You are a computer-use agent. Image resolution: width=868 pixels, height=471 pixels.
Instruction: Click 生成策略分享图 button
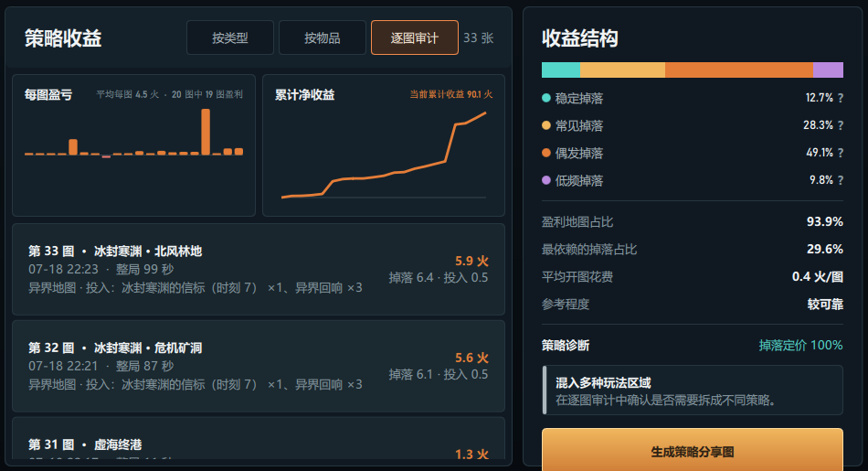click(x=692, y=451)
